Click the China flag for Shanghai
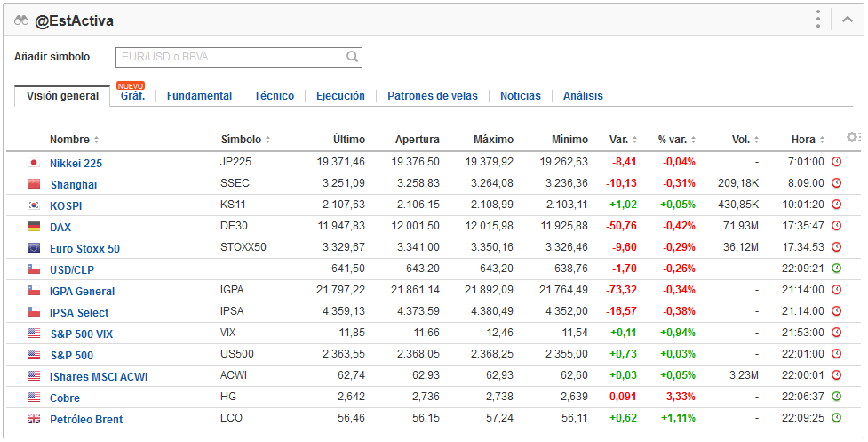The width and height of the screenshot is (868, 442). 34,183
